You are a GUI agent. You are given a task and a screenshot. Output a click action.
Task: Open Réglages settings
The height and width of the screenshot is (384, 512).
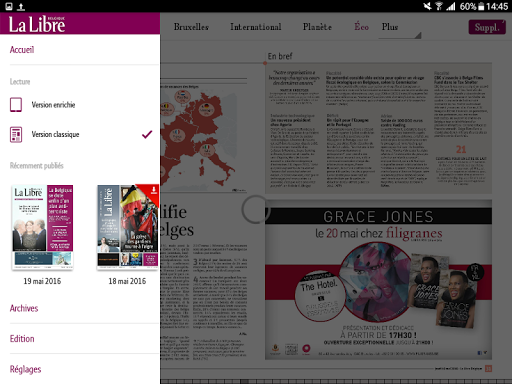coord(25,369)
